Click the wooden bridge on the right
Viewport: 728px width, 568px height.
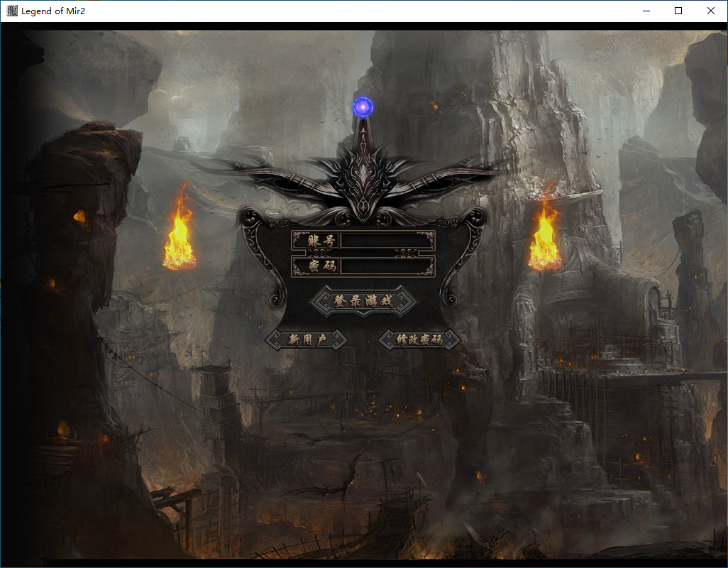click(639, 376)
